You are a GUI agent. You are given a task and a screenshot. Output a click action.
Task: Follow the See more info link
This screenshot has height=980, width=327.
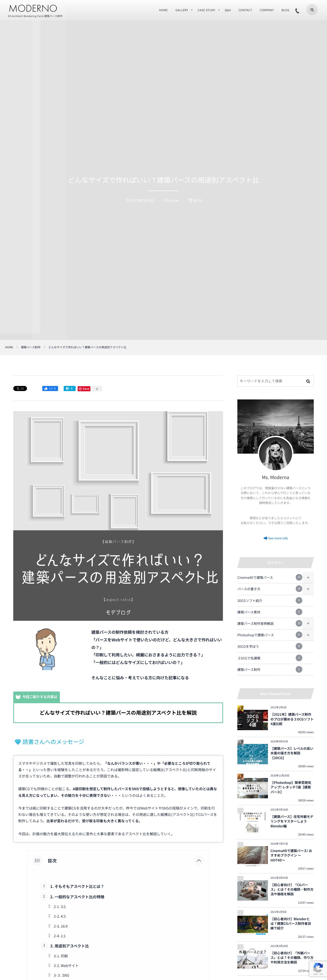tap(276, 538)
